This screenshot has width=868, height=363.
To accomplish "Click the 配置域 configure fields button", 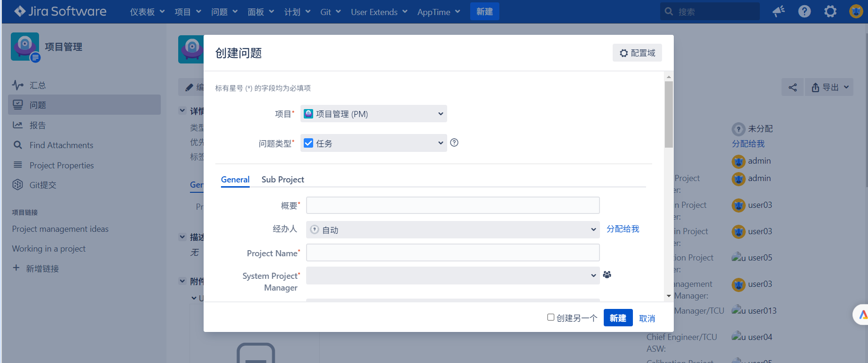I will tap(637, 53).
